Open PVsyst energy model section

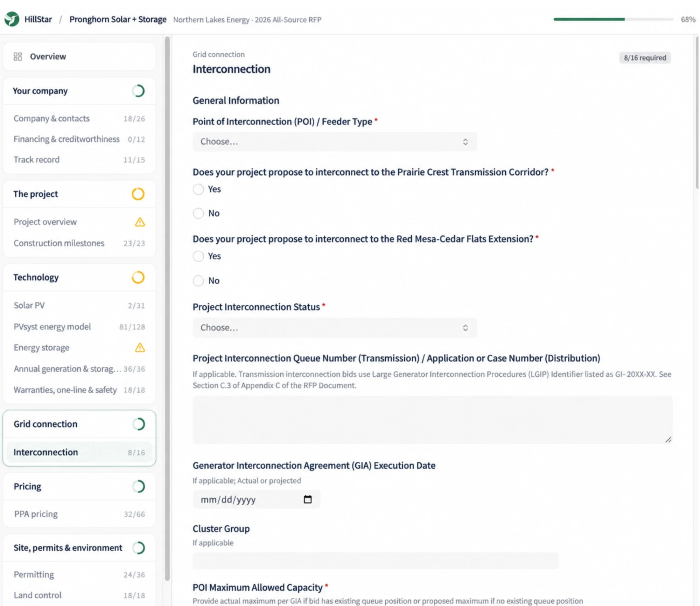(x=79, y=327)
